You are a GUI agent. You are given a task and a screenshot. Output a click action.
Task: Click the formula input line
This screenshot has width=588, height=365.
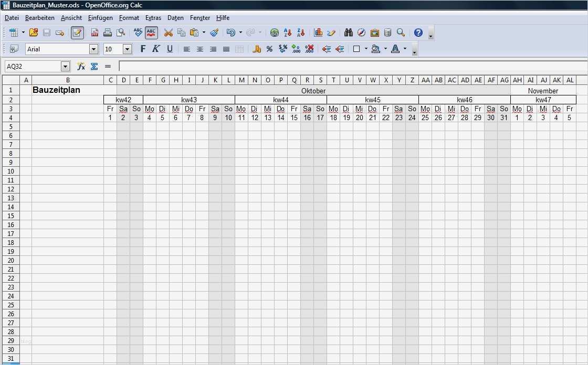point(353,66)
